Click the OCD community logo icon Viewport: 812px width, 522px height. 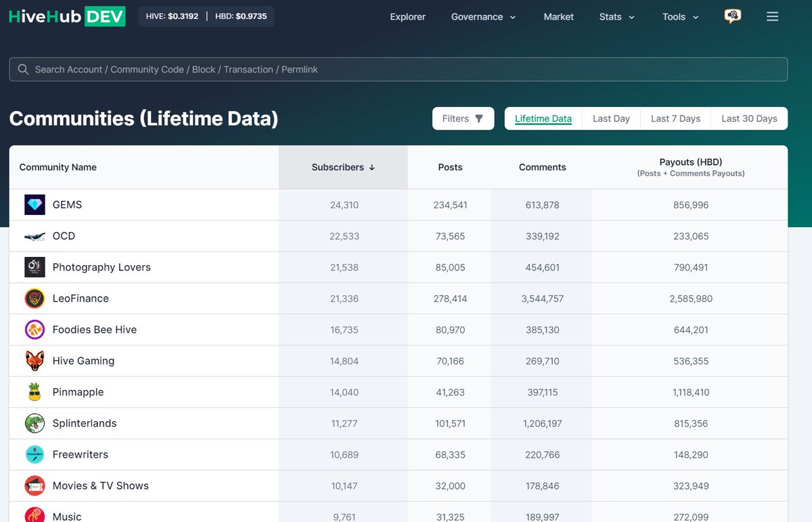35,236
